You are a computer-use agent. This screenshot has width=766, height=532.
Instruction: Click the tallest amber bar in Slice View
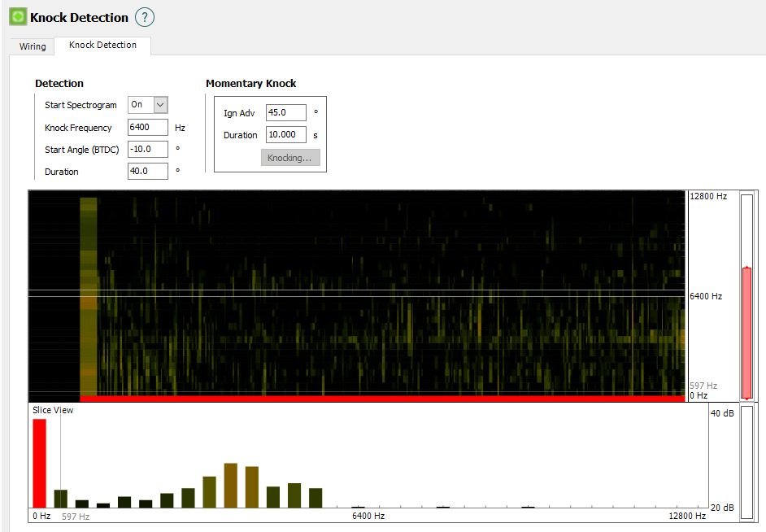[231, 485]
